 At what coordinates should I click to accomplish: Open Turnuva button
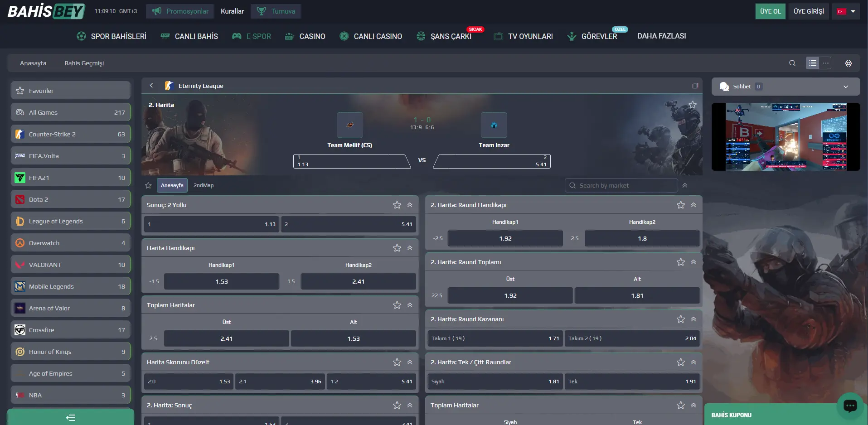click(276, 11)
